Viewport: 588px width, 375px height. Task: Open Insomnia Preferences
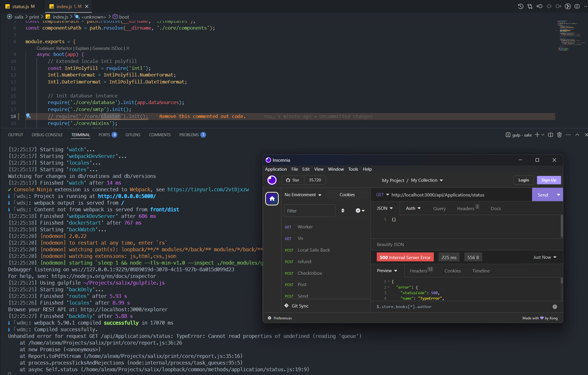coord(280,318)
